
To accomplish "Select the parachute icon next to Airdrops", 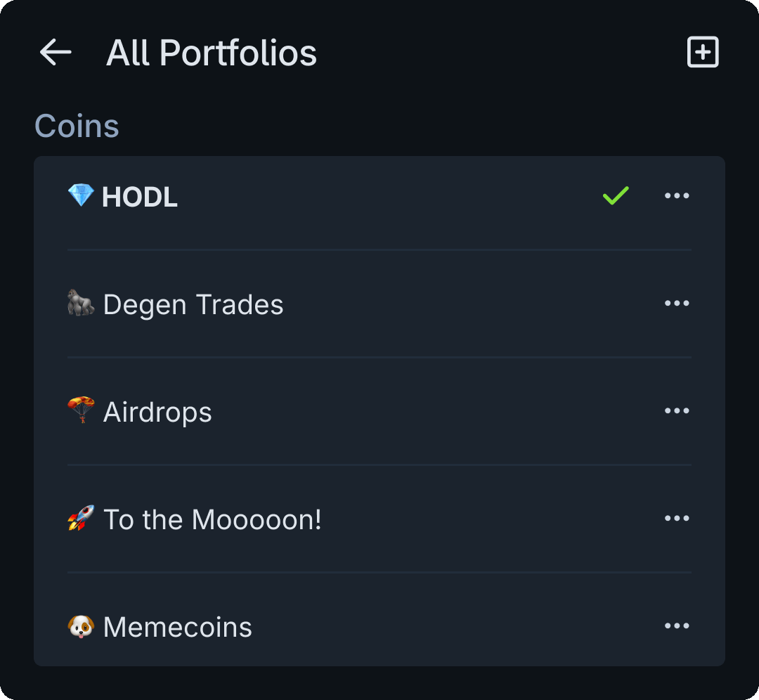I will [81, 410].
